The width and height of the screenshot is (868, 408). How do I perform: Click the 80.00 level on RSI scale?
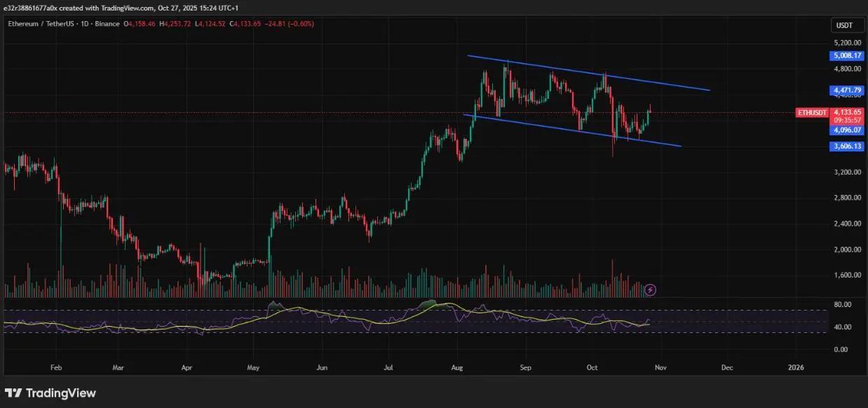coord(843,305)
